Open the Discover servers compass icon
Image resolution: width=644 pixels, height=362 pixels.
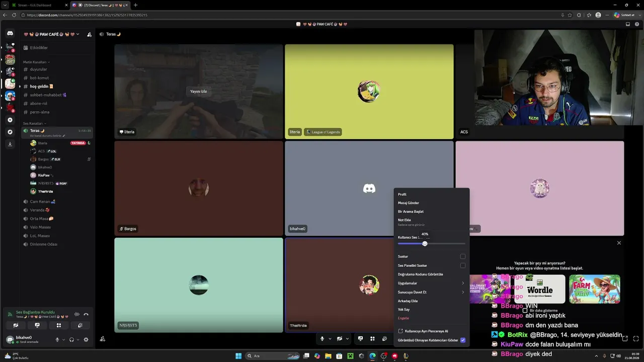coord(10,132)
